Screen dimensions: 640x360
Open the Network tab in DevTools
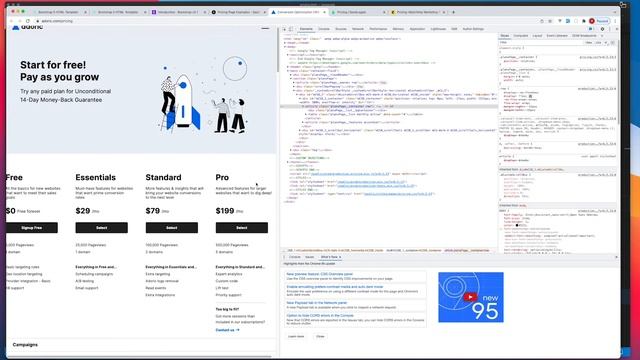(358, 29)
